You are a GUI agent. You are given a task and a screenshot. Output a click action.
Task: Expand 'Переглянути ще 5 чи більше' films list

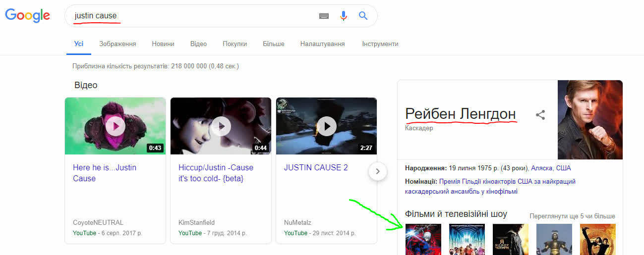coord(572,216)
